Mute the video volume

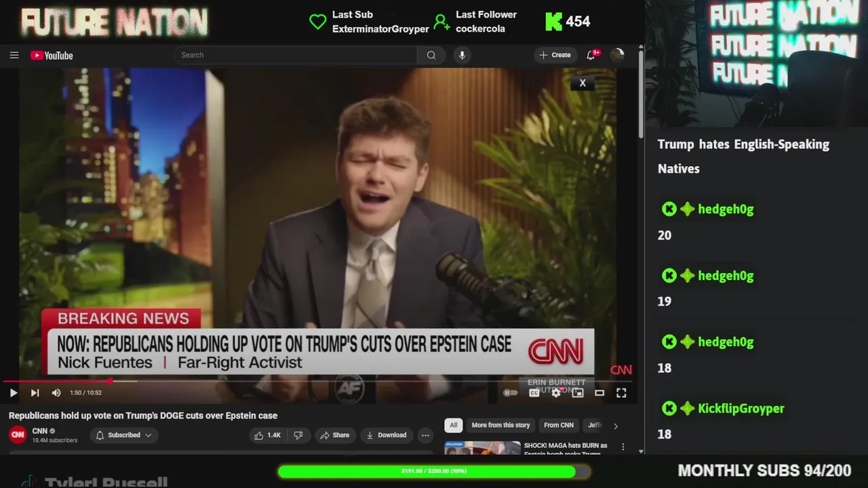56,392
